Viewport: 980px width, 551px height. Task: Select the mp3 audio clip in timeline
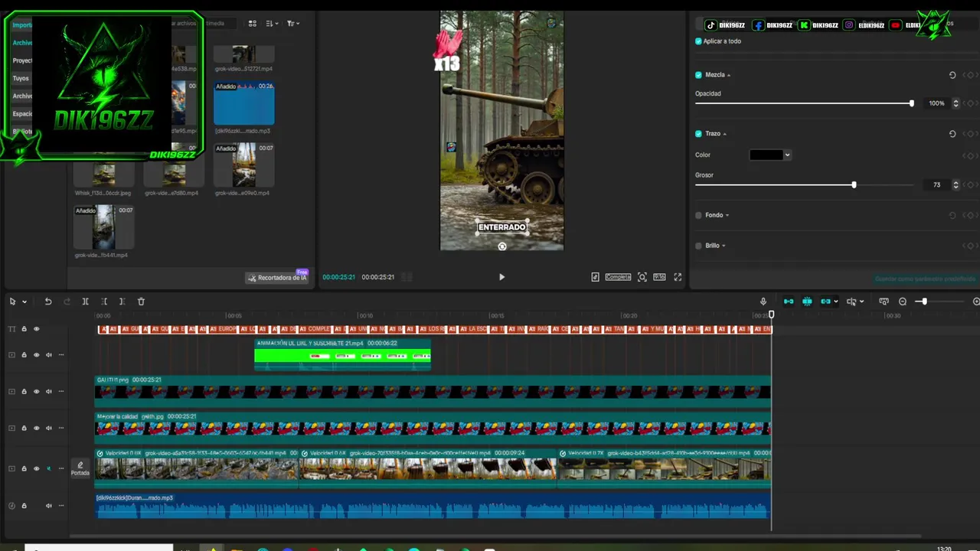tap(433, 506)
